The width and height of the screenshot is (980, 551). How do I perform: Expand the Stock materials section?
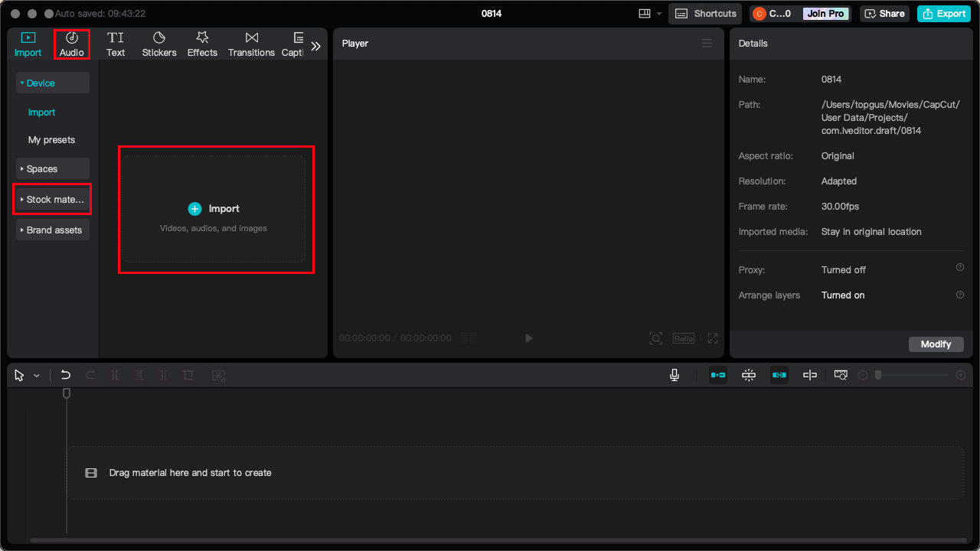click(51, 199)
